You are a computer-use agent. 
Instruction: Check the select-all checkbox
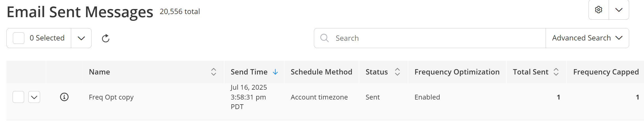pos(19,38)
